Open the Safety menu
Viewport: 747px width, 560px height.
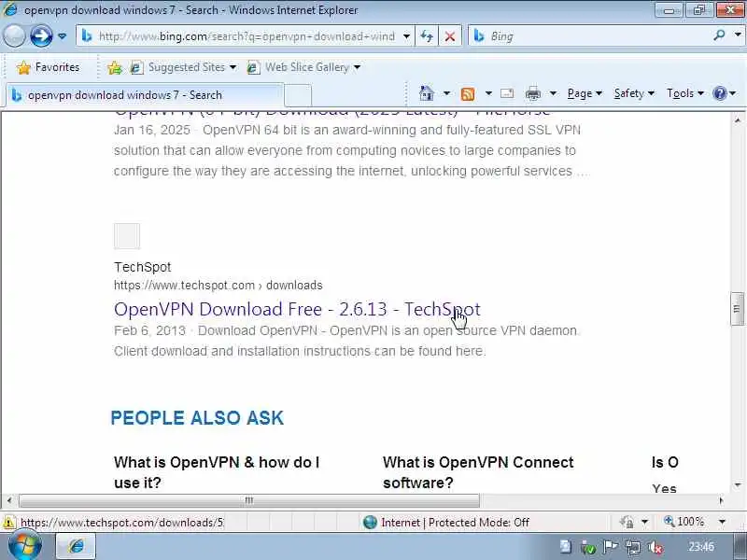click(634, 93)
